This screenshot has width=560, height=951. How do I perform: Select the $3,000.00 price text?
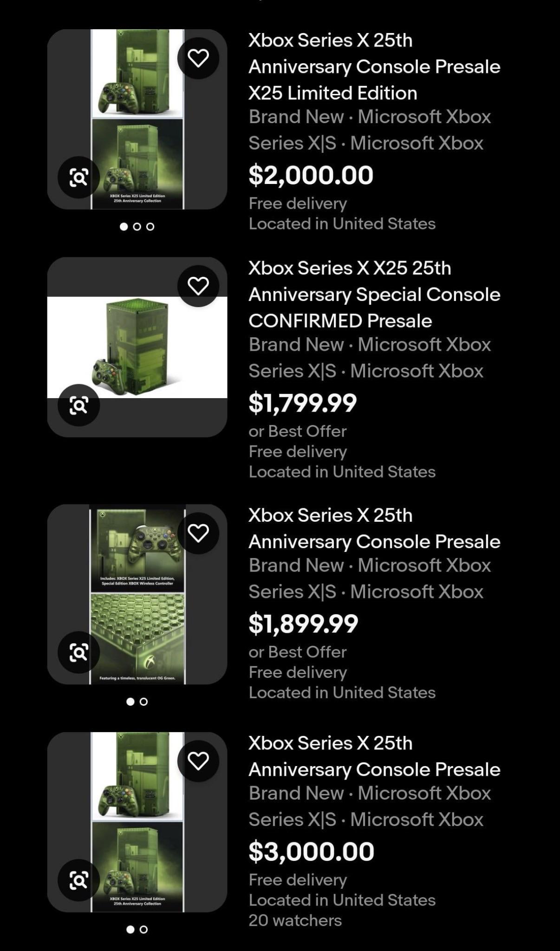coord(311,852)
